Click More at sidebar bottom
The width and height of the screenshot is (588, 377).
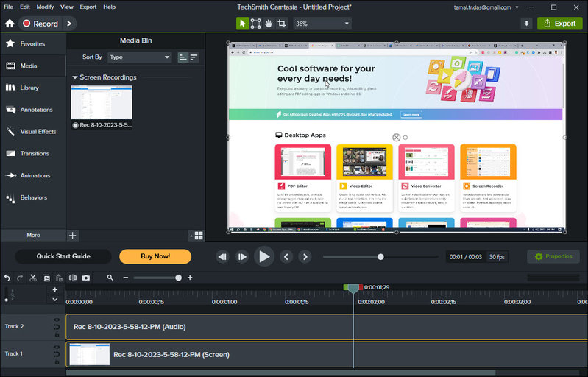pos(33,236)
